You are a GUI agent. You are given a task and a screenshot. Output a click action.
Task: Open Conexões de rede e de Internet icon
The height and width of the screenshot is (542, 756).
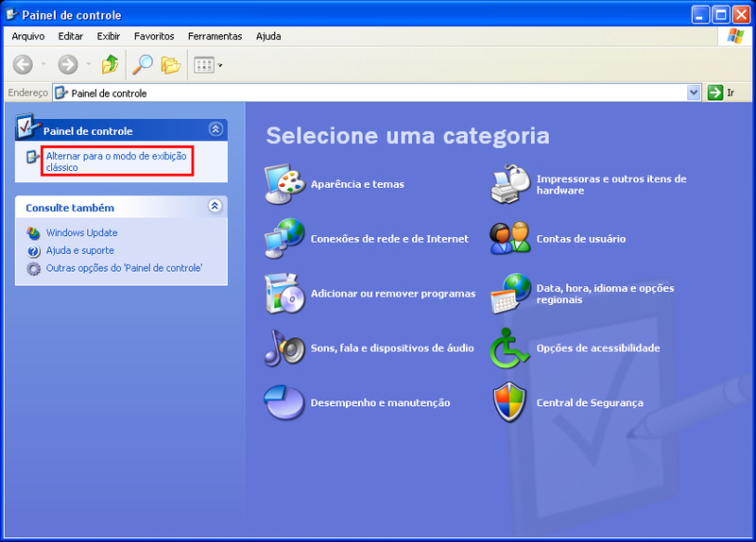click(x=284, y=238)
